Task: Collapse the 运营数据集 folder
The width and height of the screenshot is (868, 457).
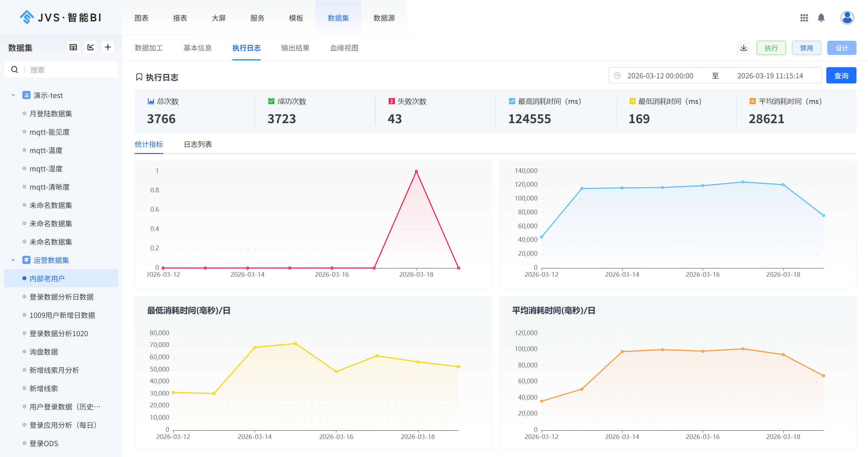Action: 13,260
